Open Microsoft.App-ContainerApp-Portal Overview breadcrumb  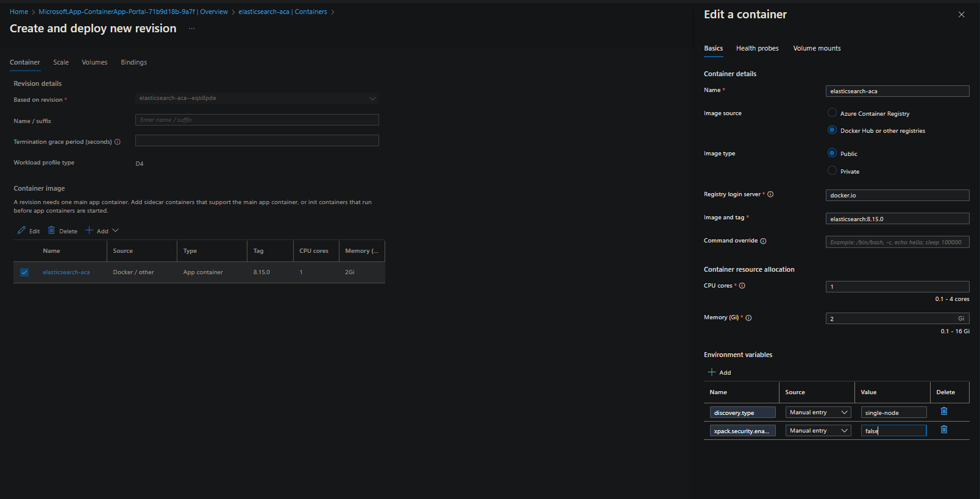[133, 12]
